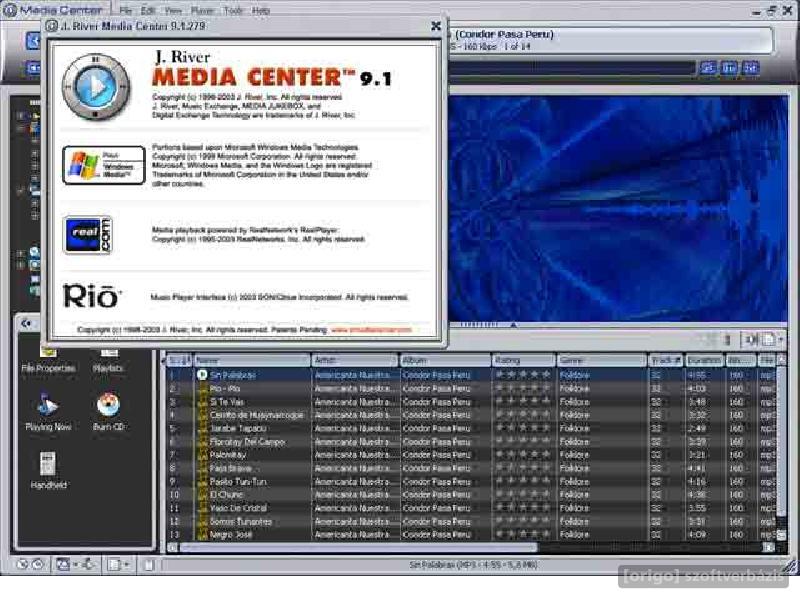Click the first blue button right of the position bar
Image resolution: width=800 pixels, height=600 pixels.
708,68
